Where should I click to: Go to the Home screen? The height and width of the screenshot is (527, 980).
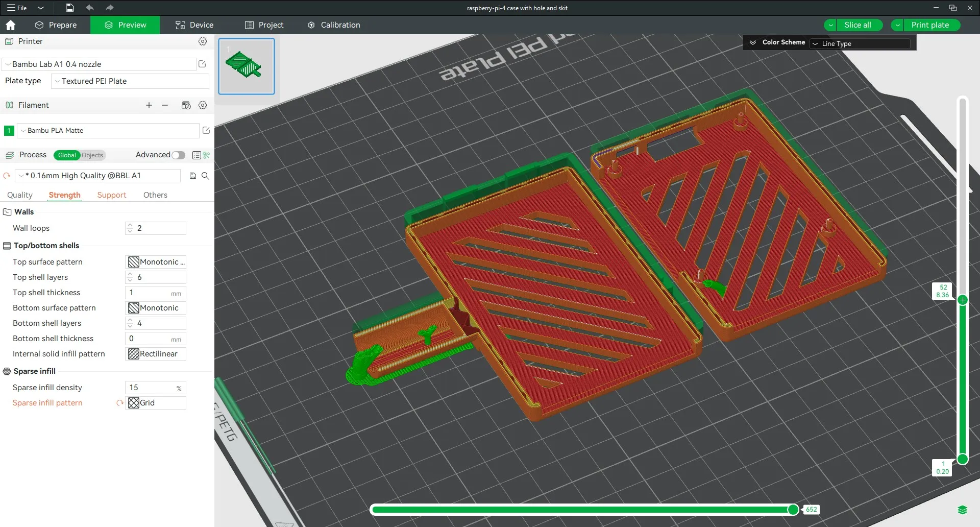[x=11, y=25]
